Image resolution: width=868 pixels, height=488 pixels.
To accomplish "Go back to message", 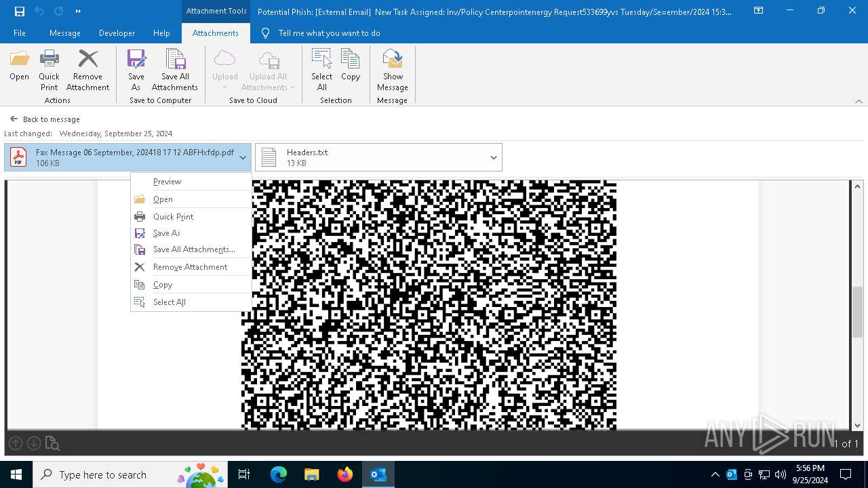I will 45,119.
